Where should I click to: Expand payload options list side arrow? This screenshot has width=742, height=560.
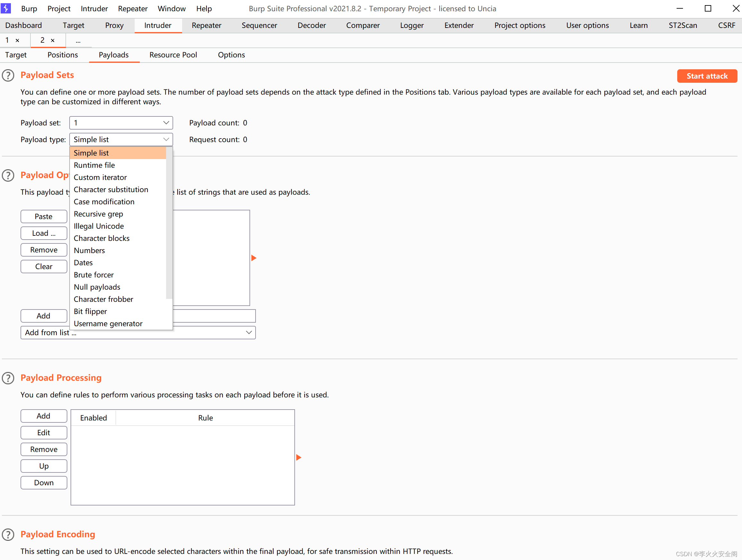(254, 258)
